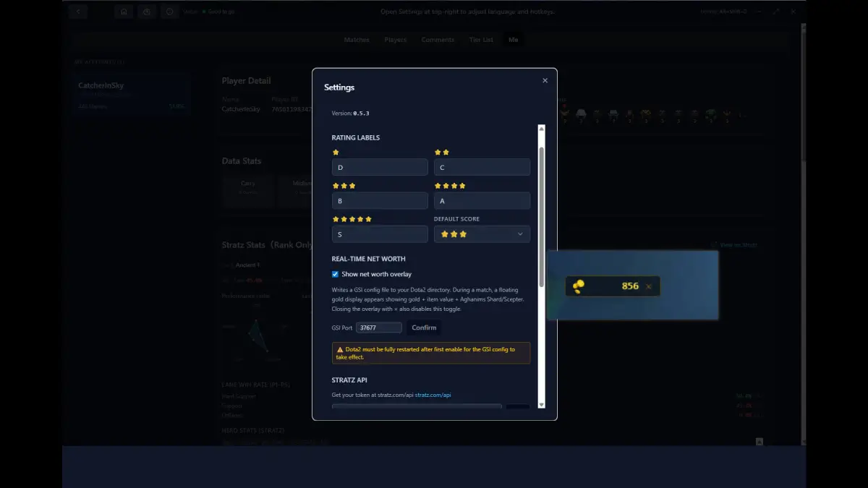Click the four-star rating label field containing A
The height and width of the screenshot is (488, 868).
482,201
